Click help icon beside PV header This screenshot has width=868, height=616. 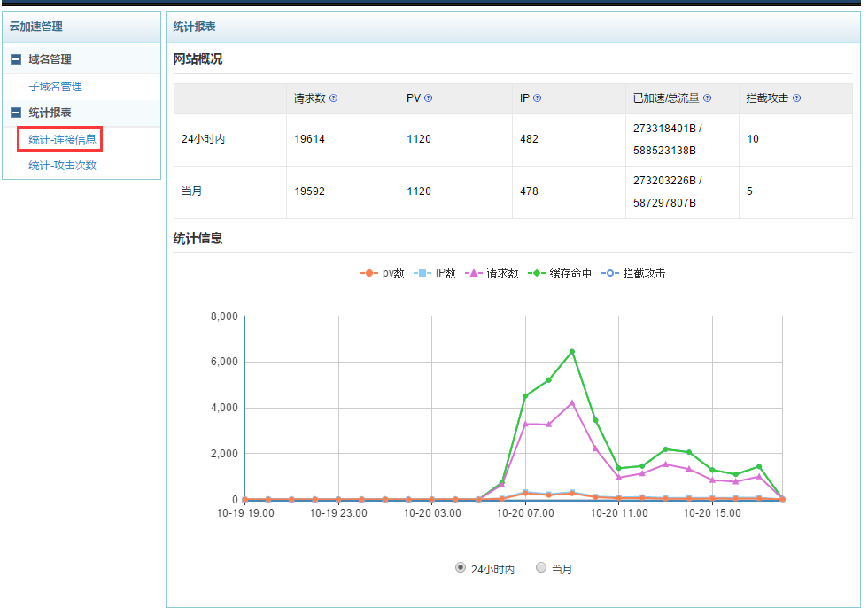[429, 98]
